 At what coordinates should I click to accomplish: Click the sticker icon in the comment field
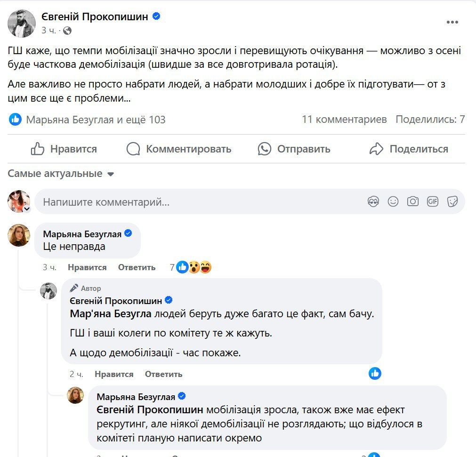coord(452,200)
